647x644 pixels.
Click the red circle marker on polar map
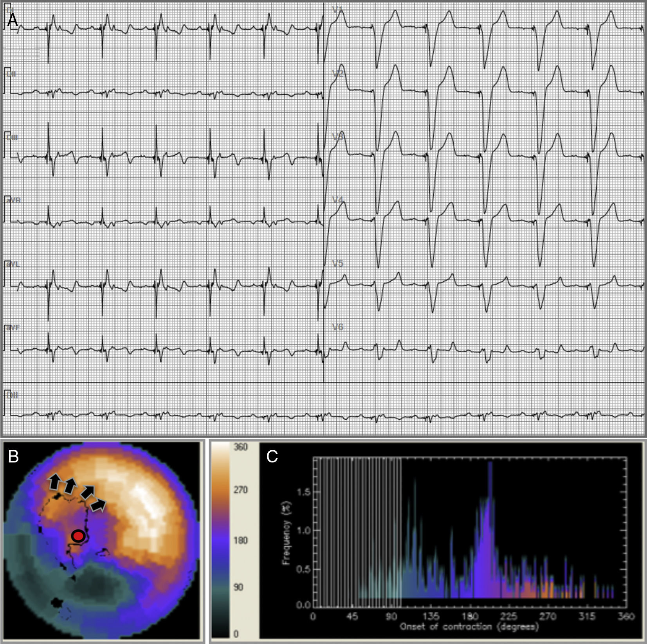pyautogui.click(x=78, y=536)
